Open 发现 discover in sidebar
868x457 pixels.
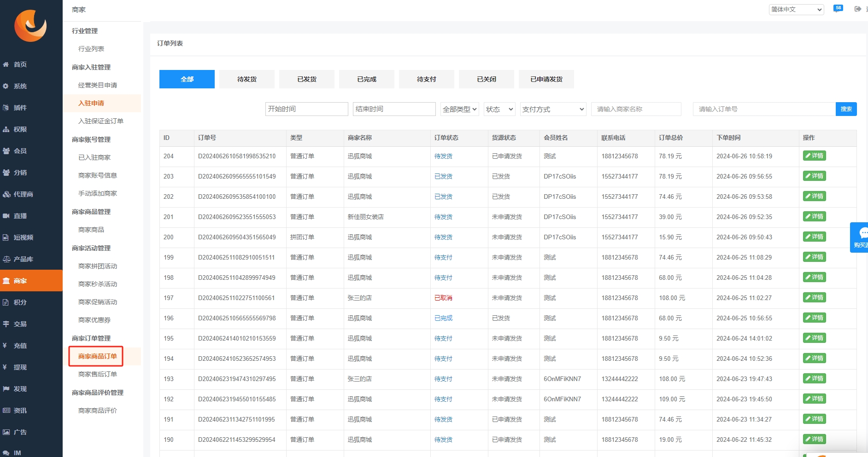31,389
